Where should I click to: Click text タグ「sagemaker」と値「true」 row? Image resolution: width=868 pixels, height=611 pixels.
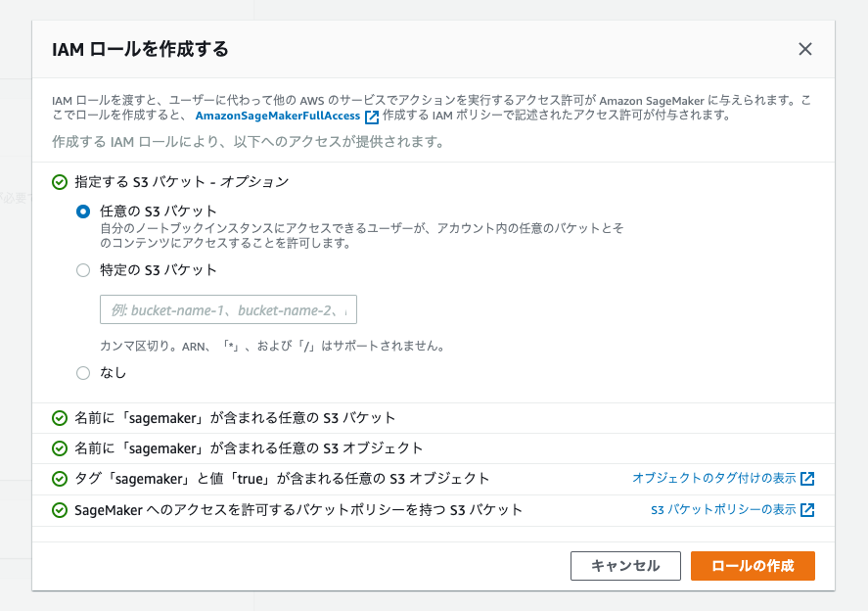tap(282, 479)
